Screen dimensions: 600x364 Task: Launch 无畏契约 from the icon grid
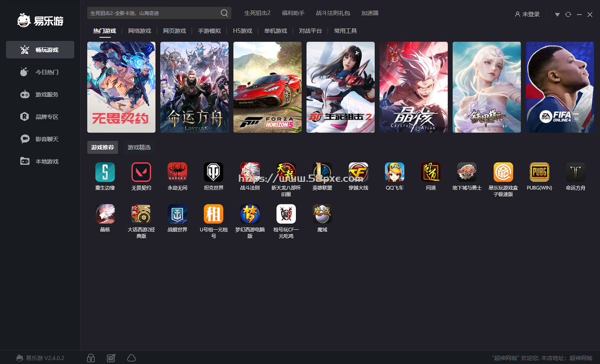pos(141,172)
